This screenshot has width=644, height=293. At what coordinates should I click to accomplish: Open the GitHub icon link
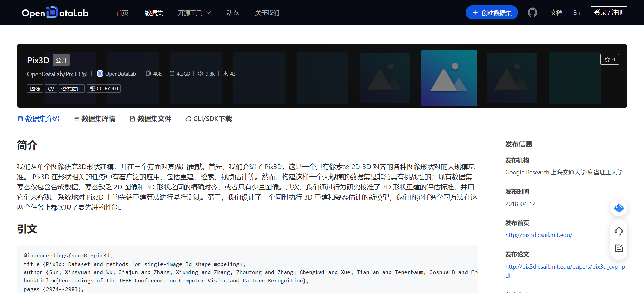tap(532, 13)
